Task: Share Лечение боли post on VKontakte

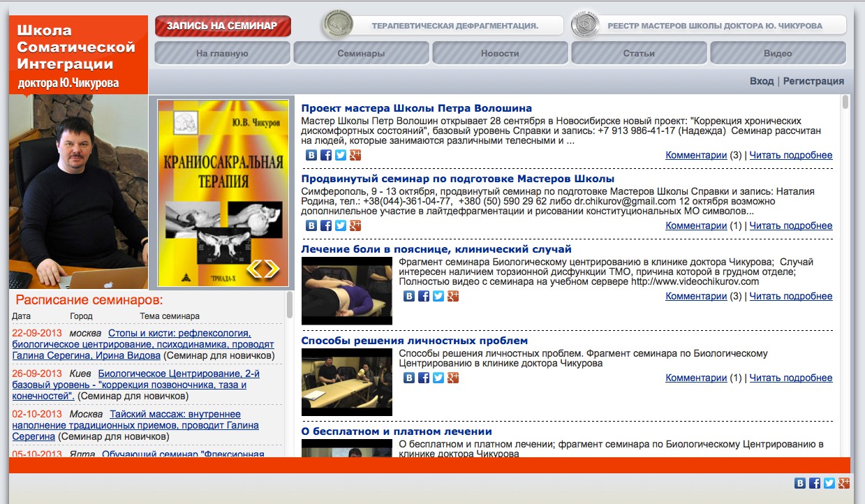Action: pos(409,296)
